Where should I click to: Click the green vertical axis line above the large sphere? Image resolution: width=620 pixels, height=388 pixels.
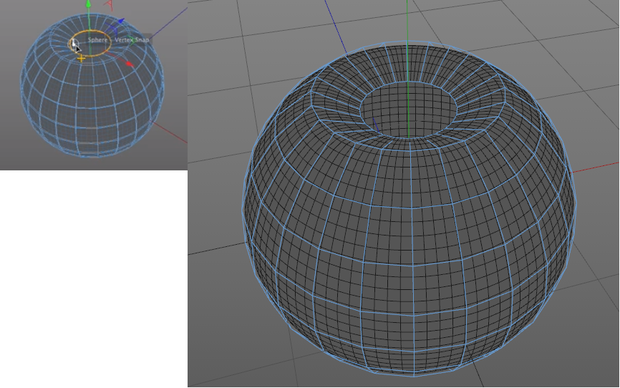[x=407, y=20]
